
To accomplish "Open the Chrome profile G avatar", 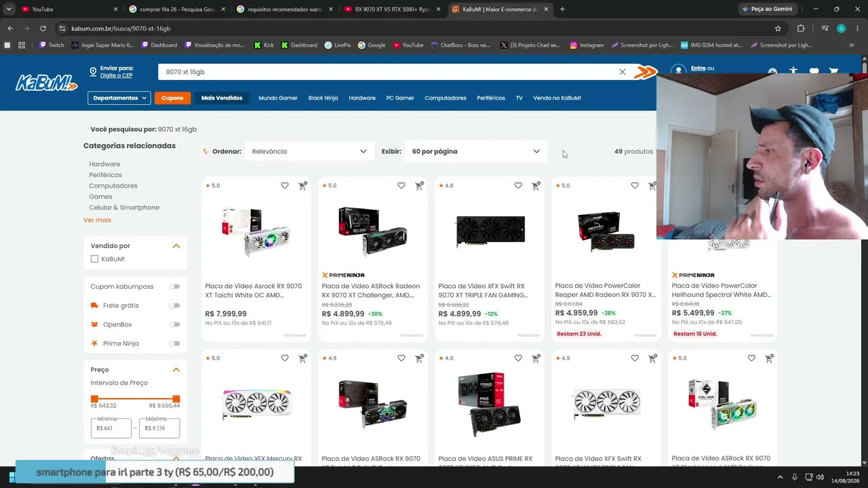I will [x=841, y=28].
